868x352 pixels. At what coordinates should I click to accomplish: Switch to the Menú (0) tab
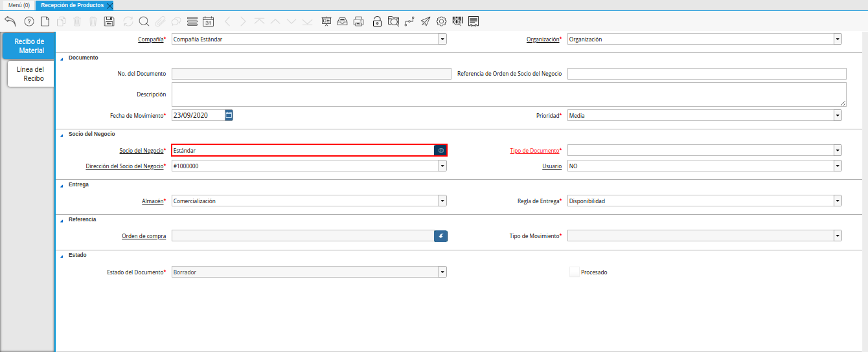click(x=19, y=5)
